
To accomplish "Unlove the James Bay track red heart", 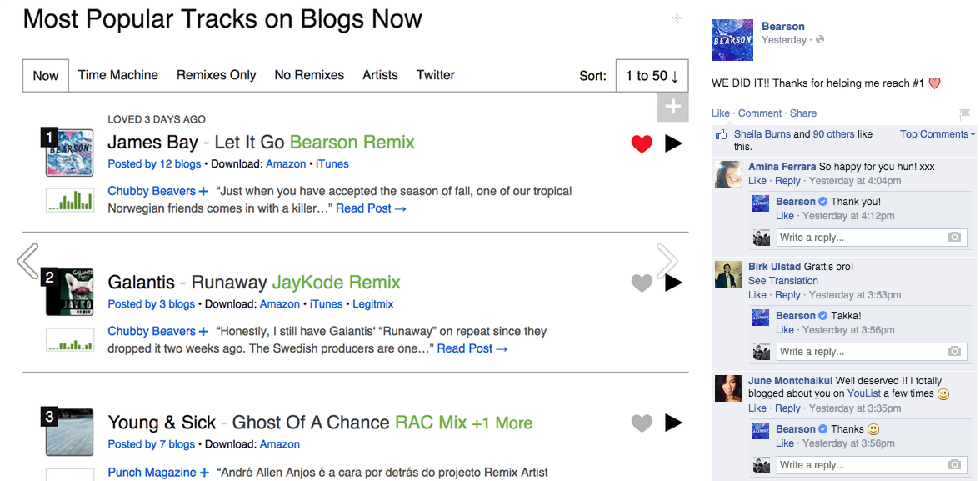I will pyautogui.click(x=642, y=144).
